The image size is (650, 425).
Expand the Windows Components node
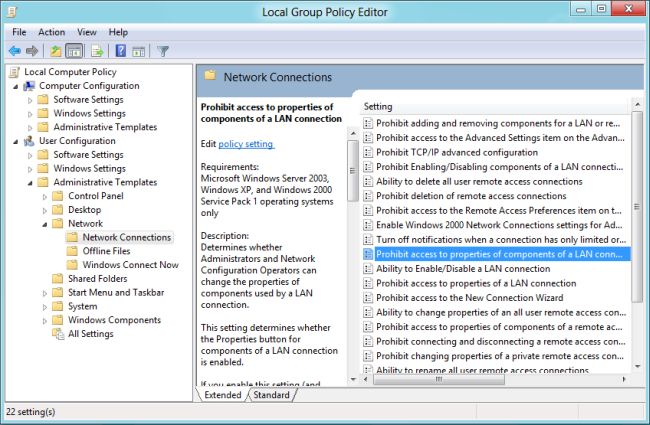click(x=45, y=321)
